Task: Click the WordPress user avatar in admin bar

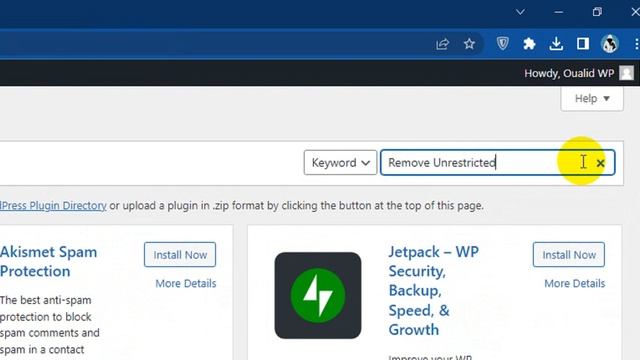Action: (627, 73)
